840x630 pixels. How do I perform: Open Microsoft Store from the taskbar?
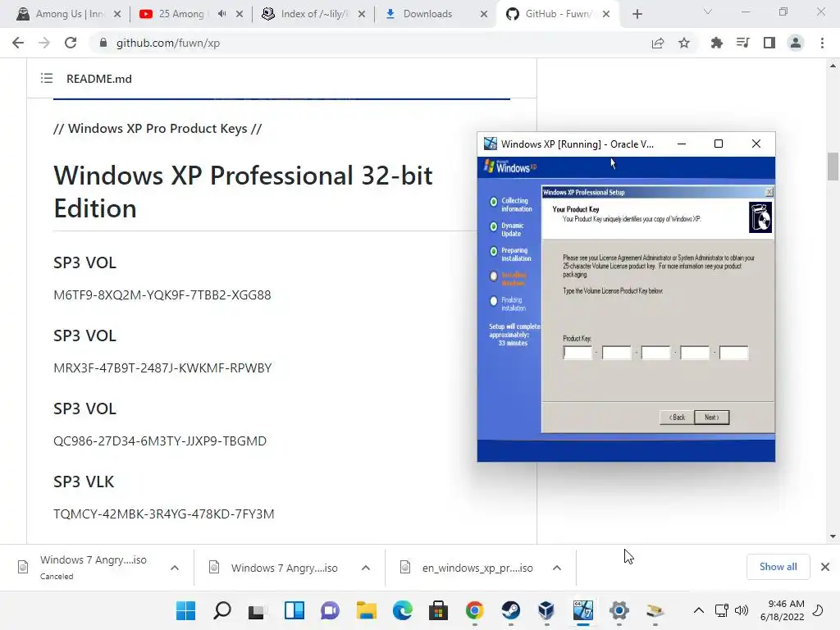coord(438,610)
